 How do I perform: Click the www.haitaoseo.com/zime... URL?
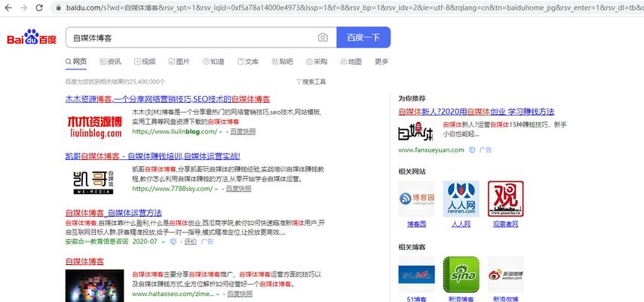click(x=173, y=294)
